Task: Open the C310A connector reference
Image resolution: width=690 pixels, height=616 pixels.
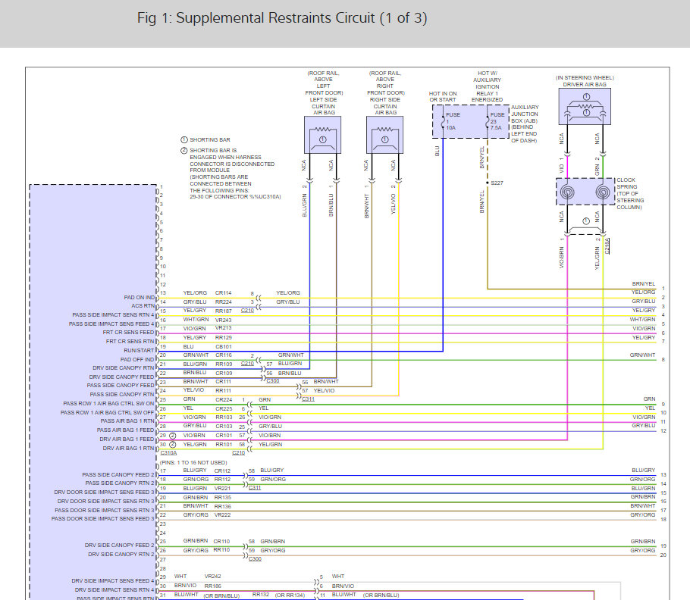Action: (168, 453)
